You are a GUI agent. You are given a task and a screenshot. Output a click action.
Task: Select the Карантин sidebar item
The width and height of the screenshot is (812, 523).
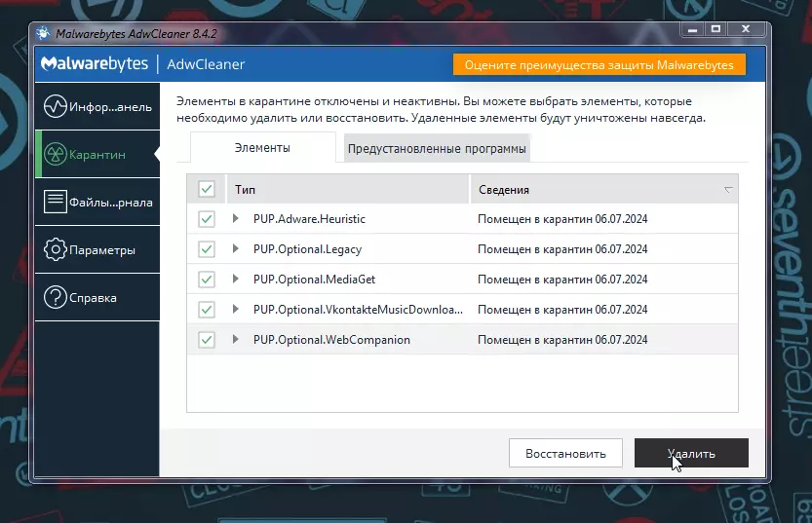coord(97,154)
